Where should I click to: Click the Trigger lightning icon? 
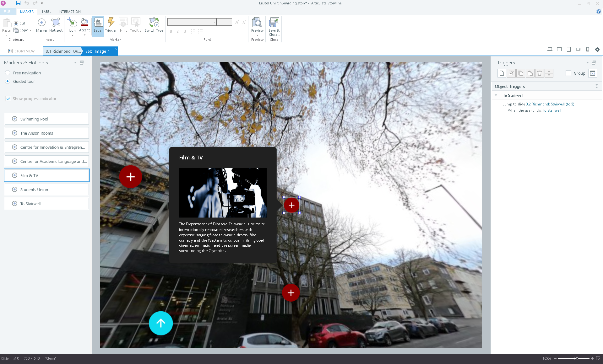point(111,23)
